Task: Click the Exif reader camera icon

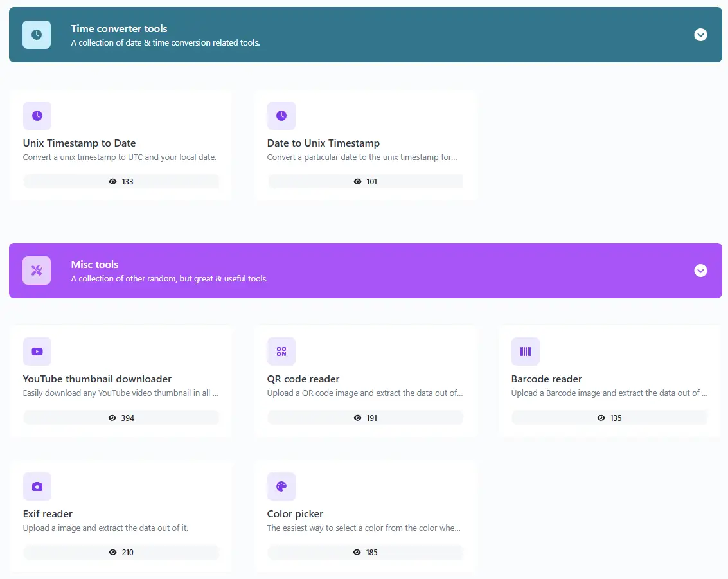Action: 37,486
